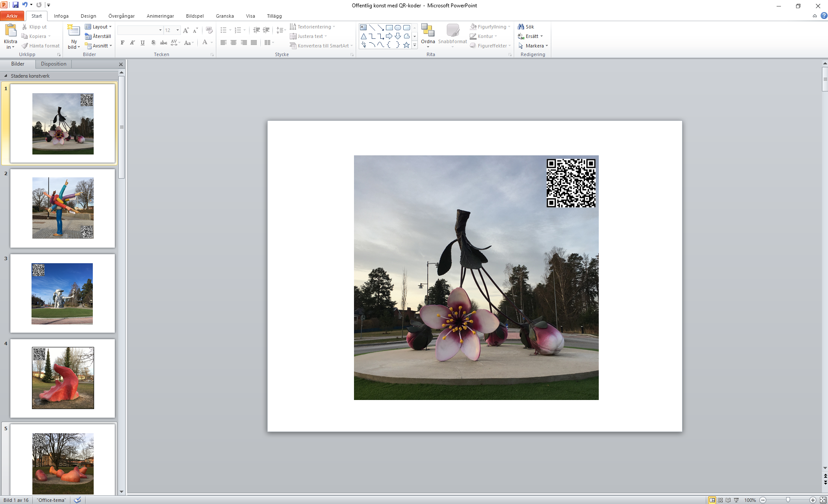
Task: Decrease font size with the small A icon
Action: pyautogui.click(x=195, y=30)
